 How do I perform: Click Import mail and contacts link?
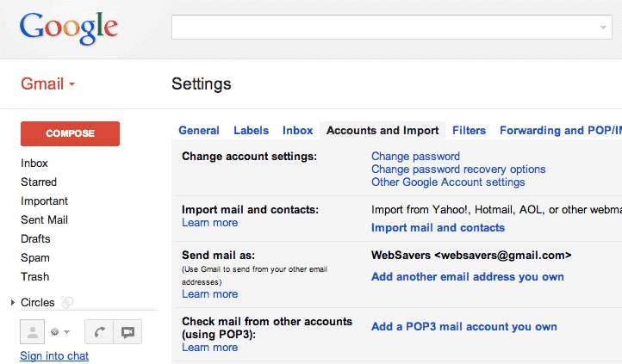(x=438, y=228)
